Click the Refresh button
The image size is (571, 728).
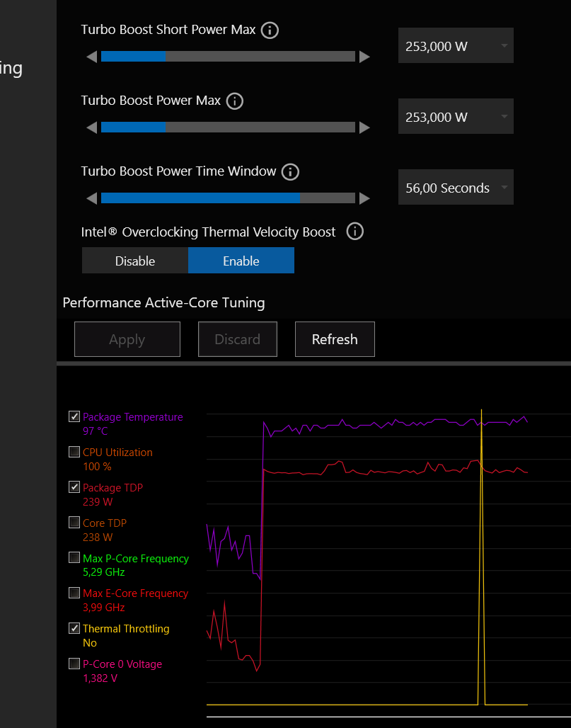pos(335,339)
